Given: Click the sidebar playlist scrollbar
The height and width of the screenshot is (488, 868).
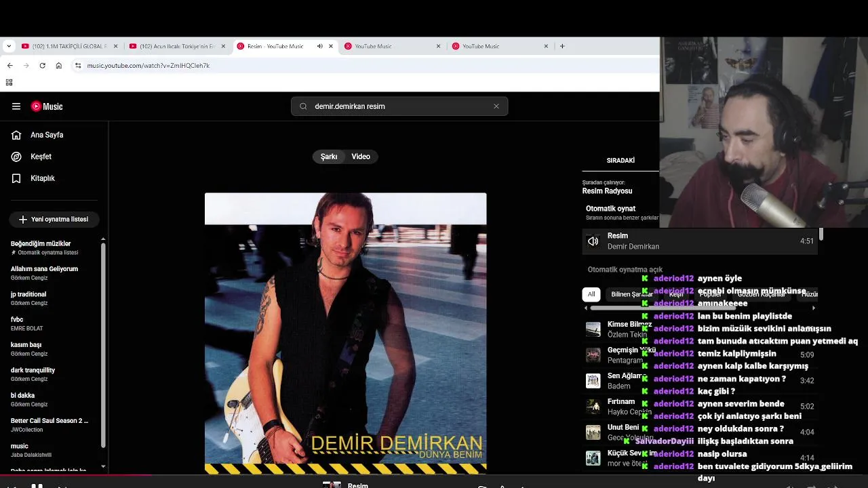Looking at the screenshot, I should click(x=103, y=346).
